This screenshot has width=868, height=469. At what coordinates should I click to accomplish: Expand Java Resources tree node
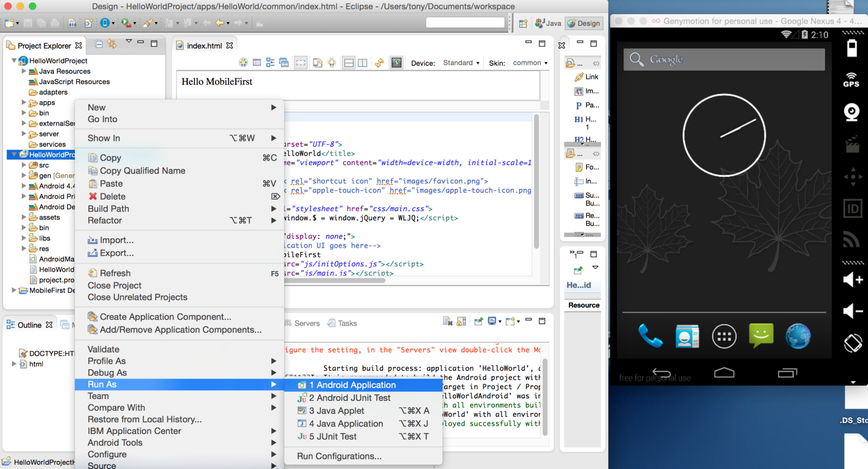[23, 71]
